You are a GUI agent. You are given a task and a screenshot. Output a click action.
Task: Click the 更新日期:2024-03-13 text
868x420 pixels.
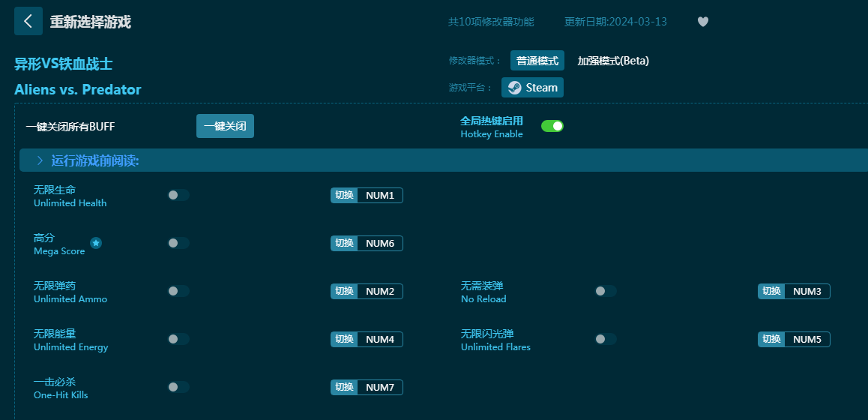(615, 22)
